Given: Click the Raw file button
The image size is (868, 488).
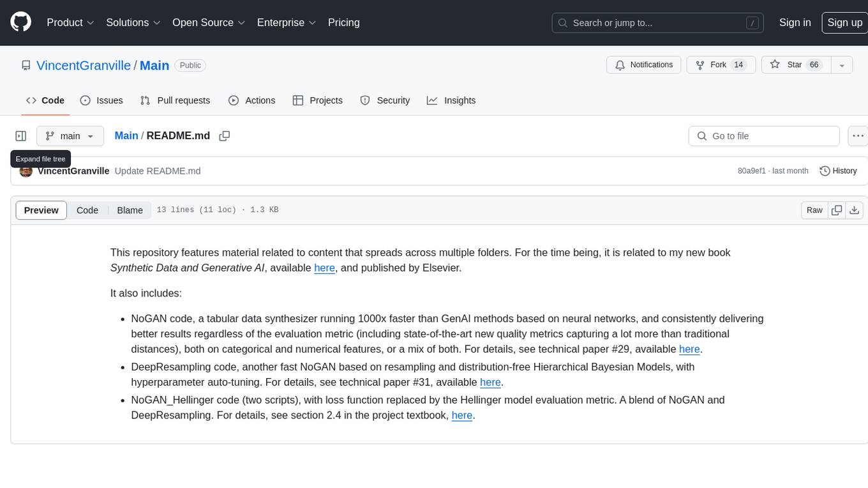Looking at the screenshot, I should (814, 210).
